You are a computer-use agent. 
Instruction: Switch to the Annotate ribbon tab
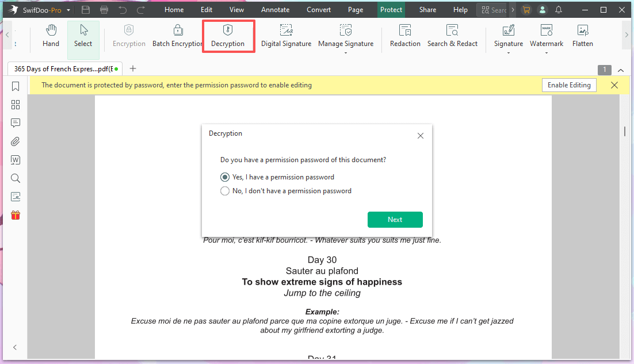[275, 9]
